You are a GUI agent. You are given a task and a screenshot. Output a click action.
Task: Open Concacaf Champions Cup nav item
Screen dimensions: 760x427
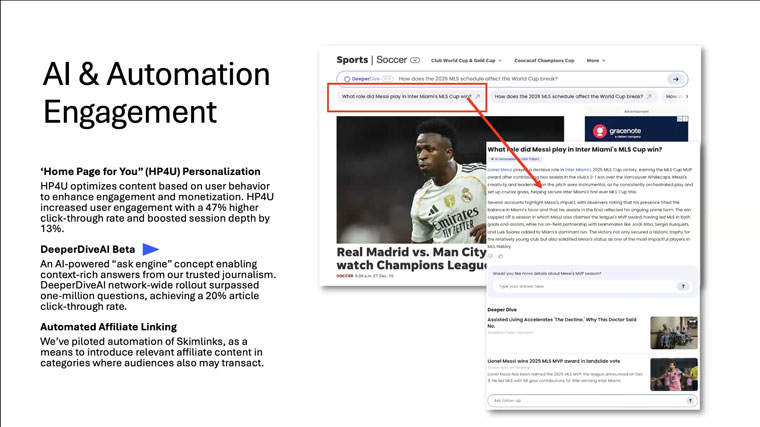pos(544,61)
